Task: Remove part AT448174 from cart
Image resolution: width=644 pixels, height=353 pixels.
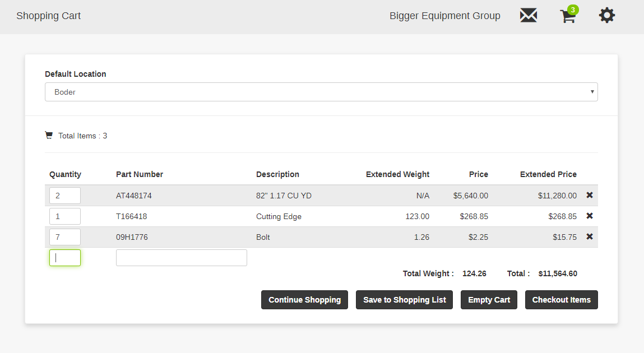Action: pyautogui.click(x=589, y=195)
